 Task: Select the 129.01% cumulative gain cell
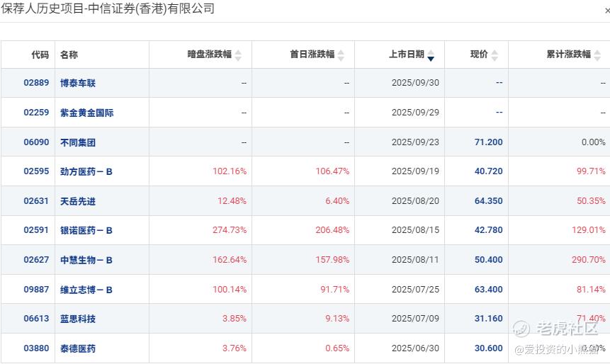(589, 230)
